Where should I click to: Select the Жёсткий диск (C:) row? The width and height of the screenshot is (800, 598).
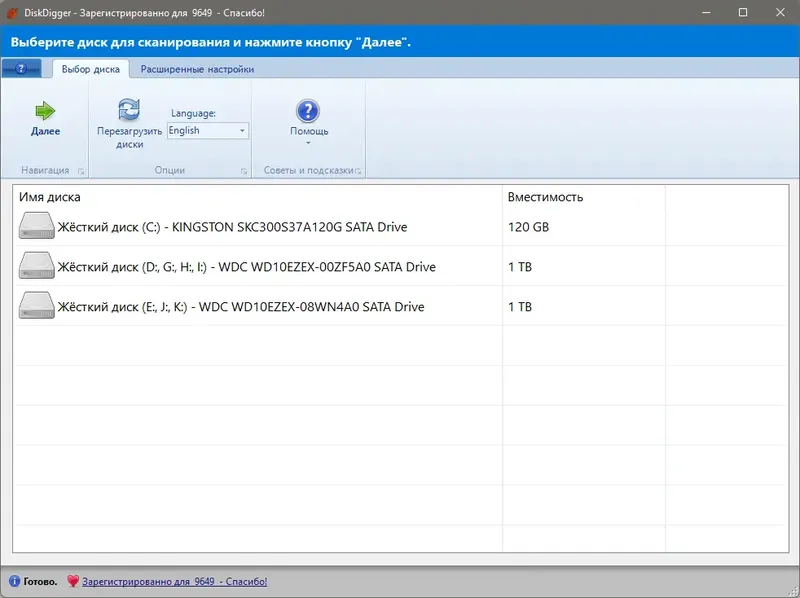pos(250,226)
